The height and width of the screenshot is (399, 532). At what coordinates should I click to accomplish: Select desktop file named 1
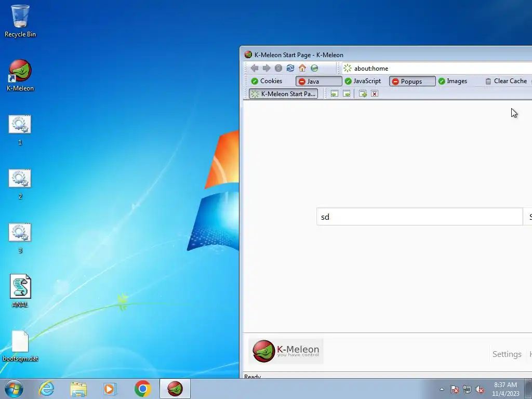click(20, 129)
